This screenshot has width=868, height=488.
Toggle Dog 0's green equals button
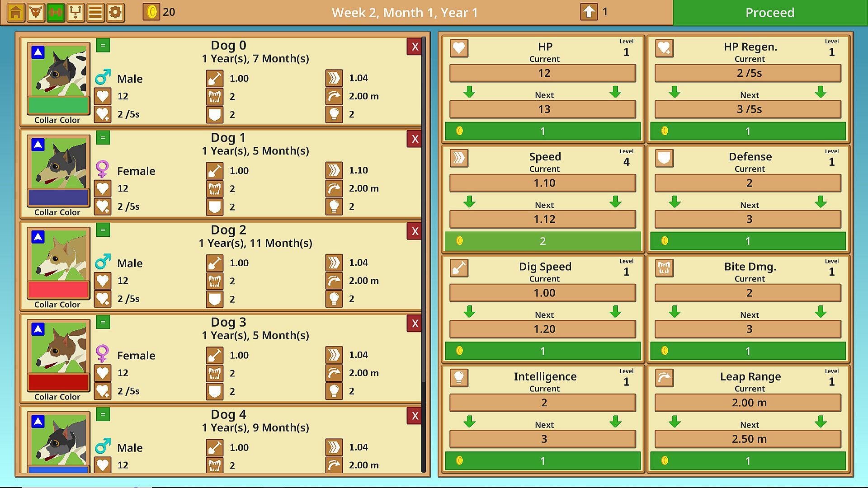point(103,45)
